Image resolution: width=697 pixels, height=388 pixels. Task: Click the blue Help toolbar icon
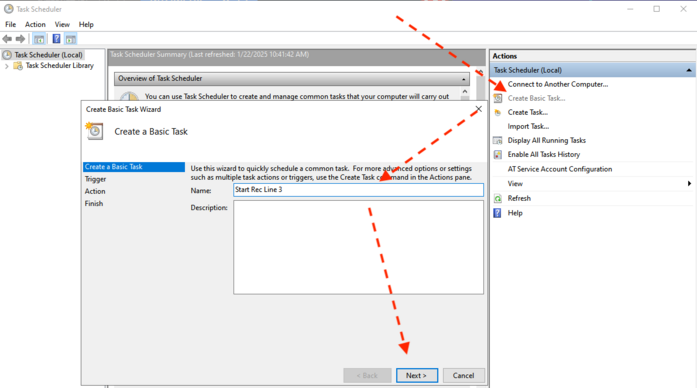(x=56, y=39)
